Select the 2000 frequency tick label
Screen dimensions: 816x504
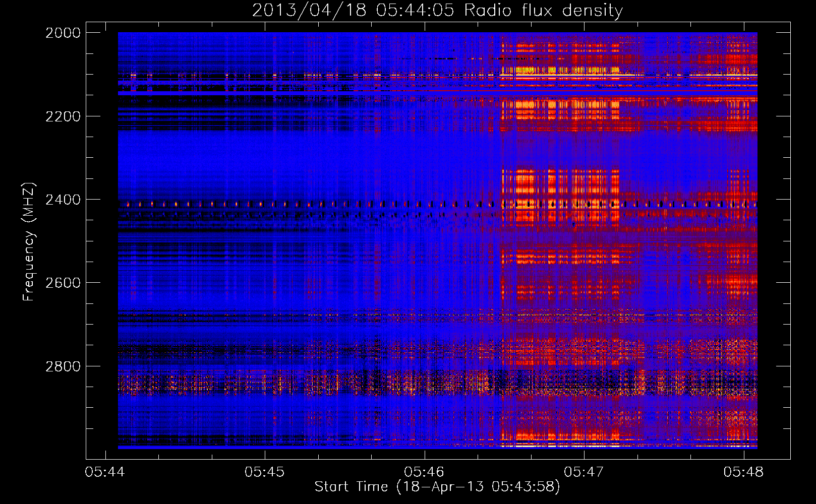pos(63,33)
